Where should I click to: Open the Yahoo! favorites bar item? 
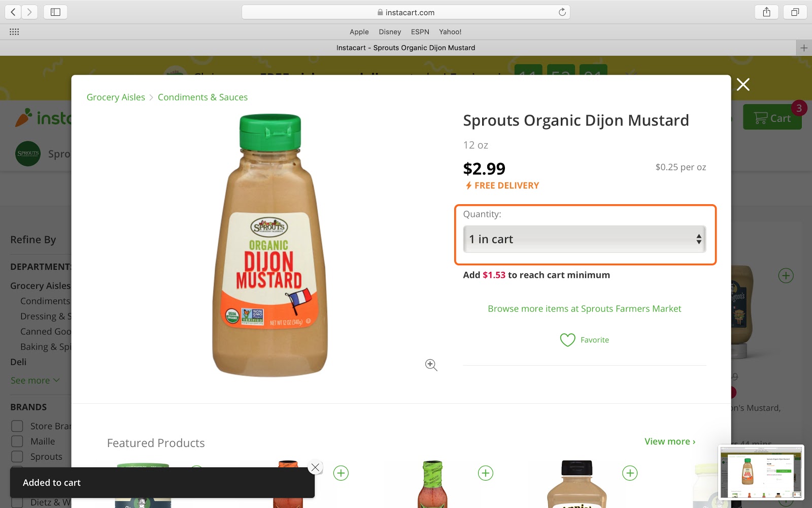point(450,32)
